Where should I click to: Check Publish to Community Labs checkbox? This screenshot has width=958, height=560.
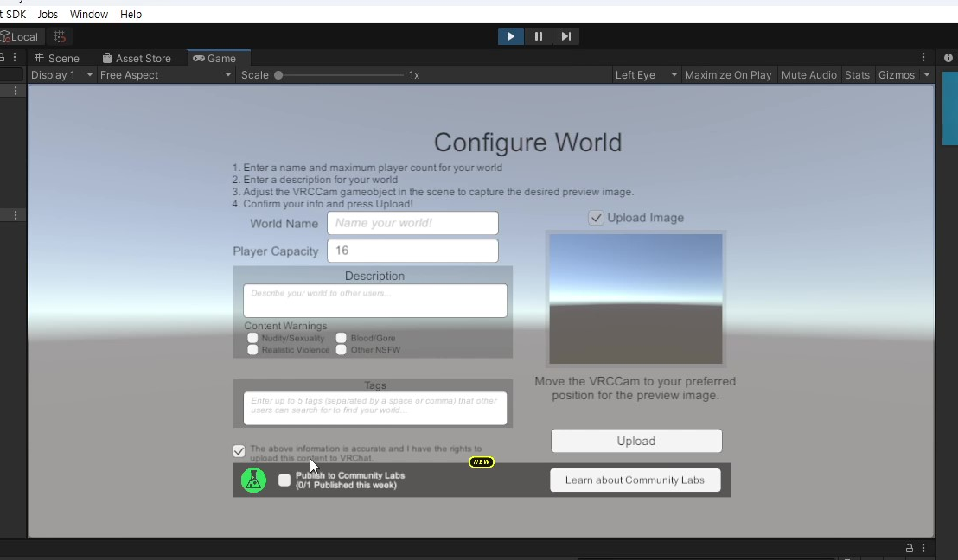click(x=284, y=480)
